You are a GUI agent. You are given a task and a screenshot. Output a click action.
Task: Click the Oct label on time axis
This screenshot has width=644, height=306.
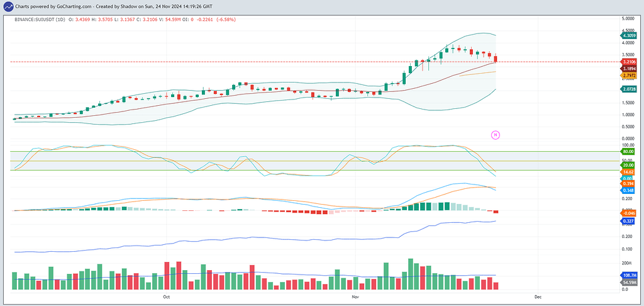167,296
